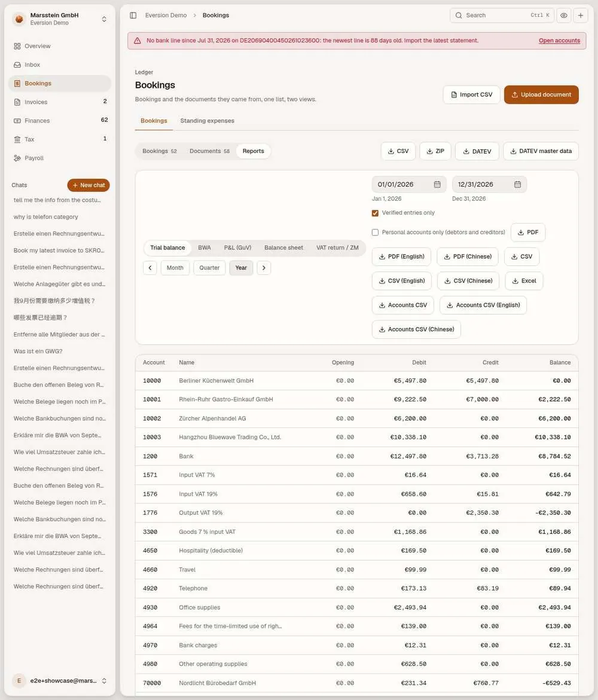Download Accounts CSV (Chinese)
The height and width of the screenshot is (700, 598).
(416, 329)
